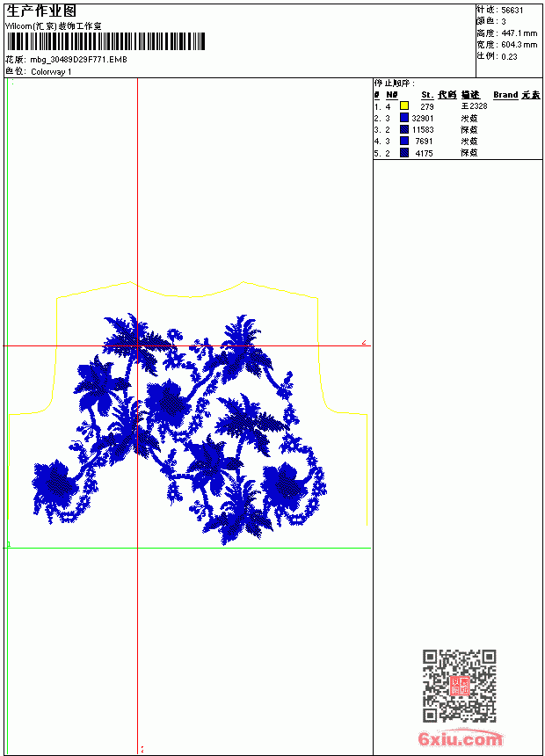Click the 604.3 mm width value
Image resolution: width=545 pixels, height=756 pixels.
click(x=519, y=45)
